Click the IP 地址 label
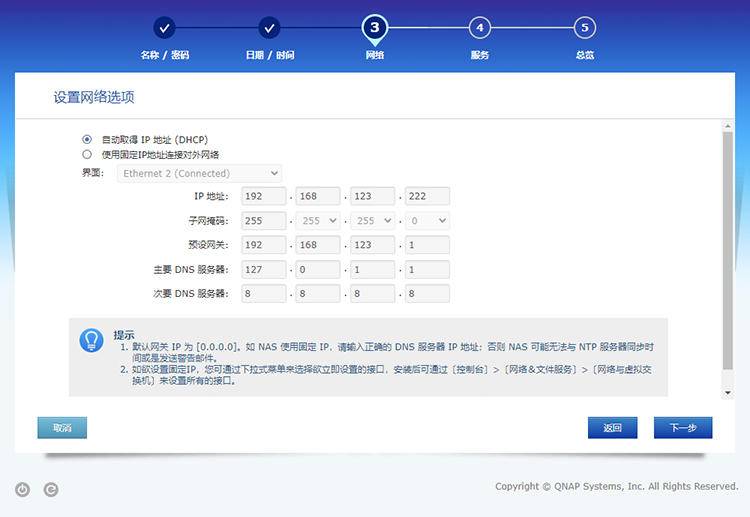Image resolution: width=750 pixels, height=517 pixels. click(x=211, y=196)
